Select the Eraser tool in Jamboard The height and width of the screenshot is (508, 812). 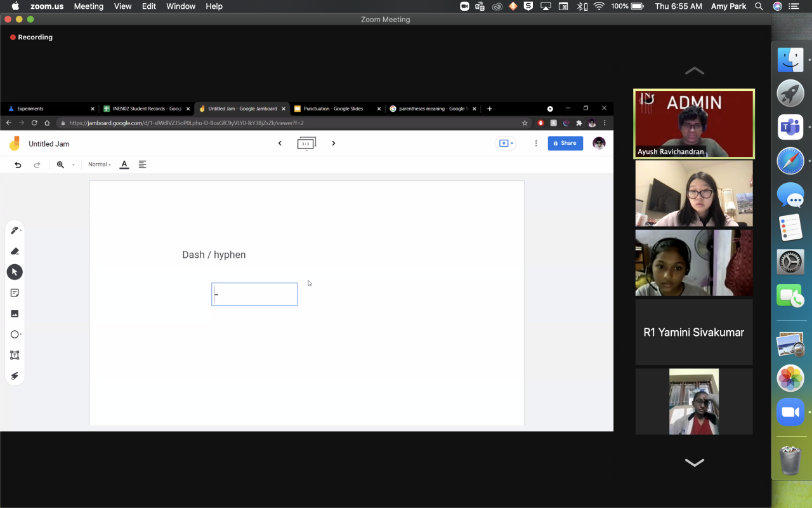point(15,251)
